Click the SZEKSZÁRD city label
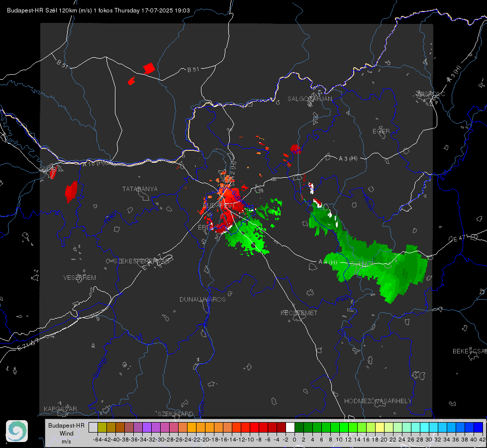Screen dimensions: 487x448 [x=176, y=414]
